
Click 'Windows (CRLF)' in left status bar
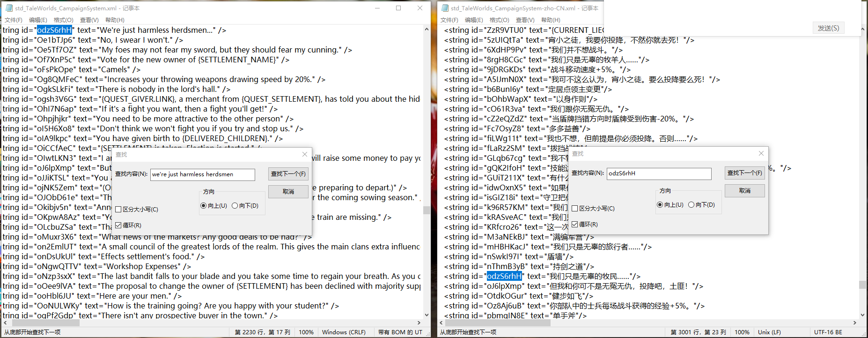[344, 332]
